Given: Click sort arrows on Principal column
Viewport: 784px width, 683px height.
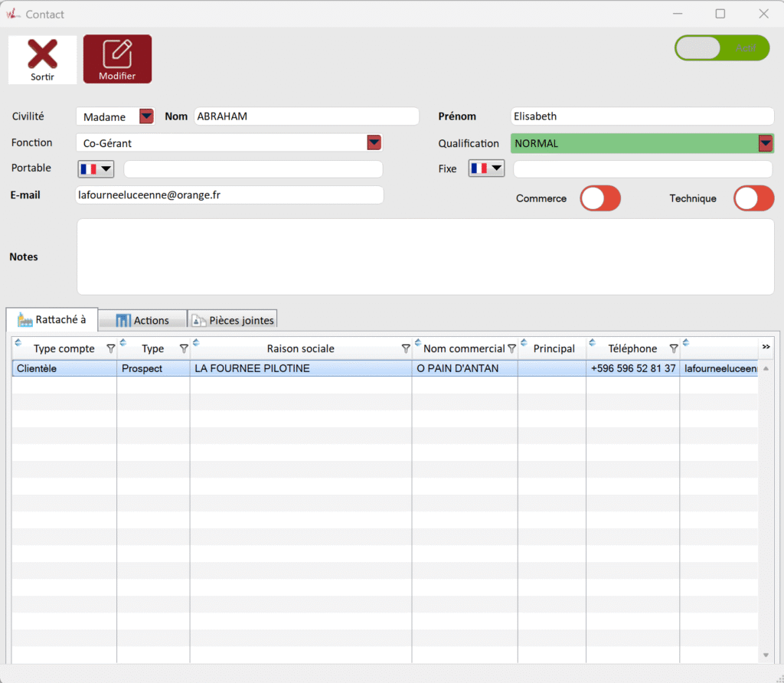Looking at the screenshot, I should (524, 342).
